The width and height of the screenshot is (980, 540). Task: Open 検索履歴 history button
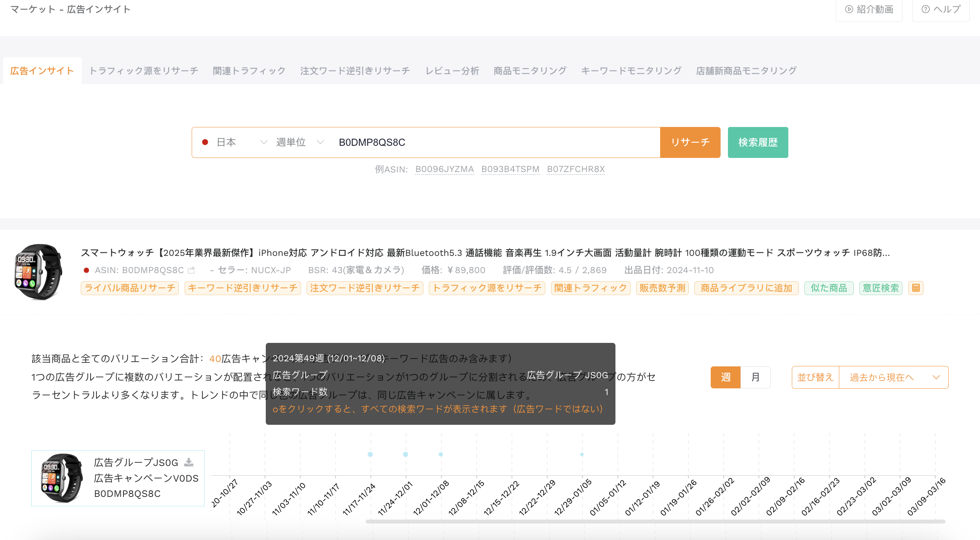click(758, 142)
